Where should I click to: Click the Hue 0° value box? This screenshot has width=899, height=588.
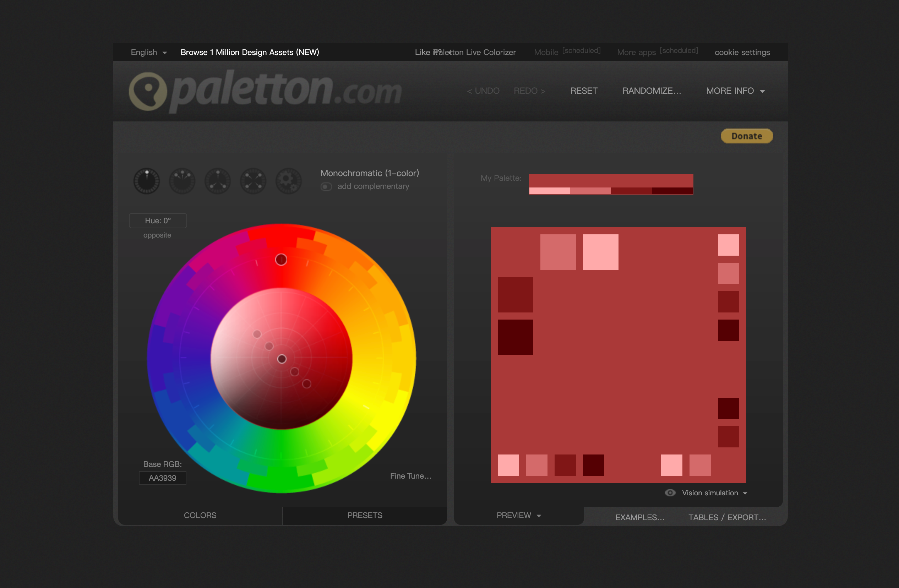158,220
